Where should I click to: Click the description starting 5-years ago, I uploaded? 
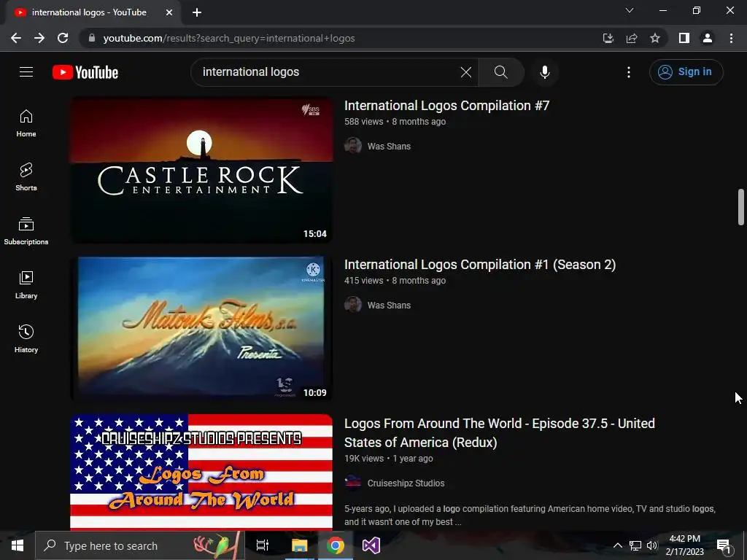point(530,516)
